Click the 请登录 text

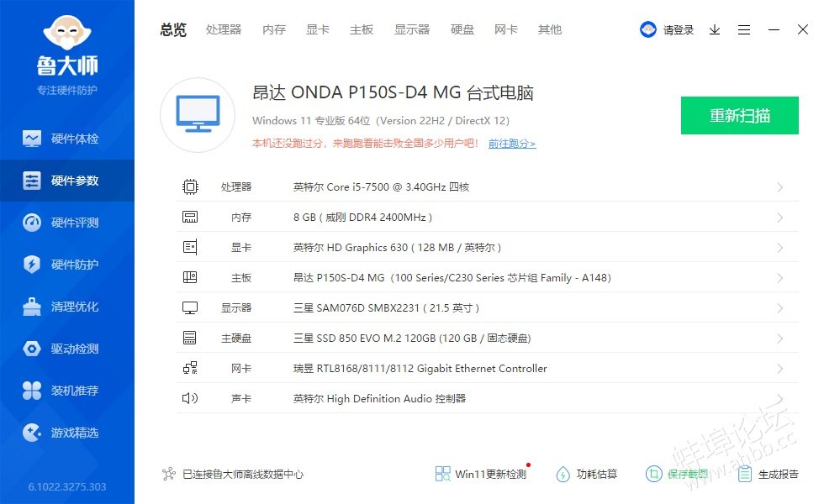tap(679, 30)
